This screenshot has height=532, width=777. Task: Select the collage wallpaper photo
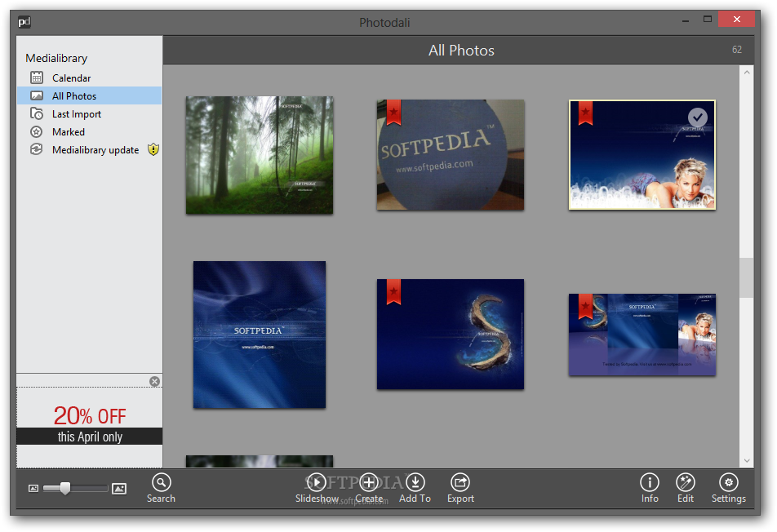[x=642, y=335]
